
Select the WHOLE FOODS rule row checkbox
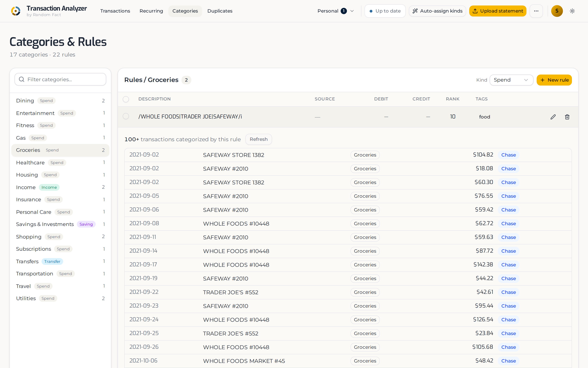coord(126,116)
